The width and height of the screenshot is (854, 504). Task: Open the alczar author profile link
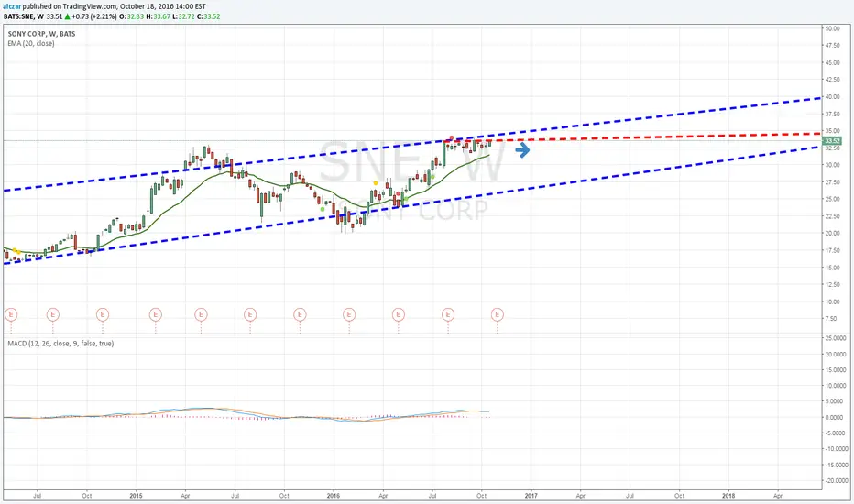tap(13, 6)
